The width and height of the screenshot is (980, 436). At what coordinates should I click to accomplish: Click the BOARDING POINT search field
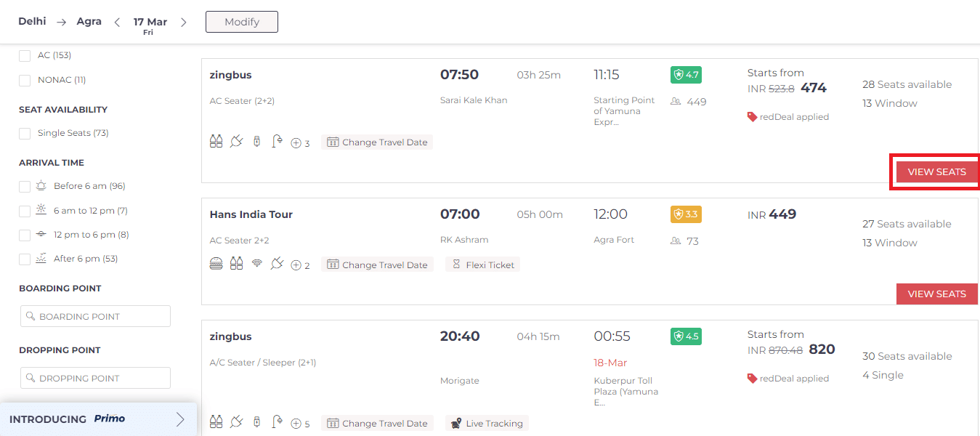coord(95,315)
